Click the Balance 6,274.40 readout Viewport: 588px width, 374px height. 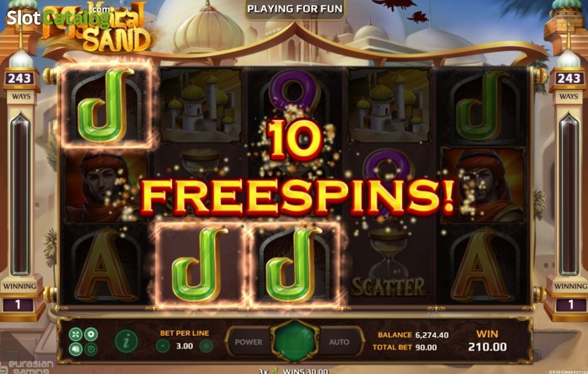pos(413,335)
